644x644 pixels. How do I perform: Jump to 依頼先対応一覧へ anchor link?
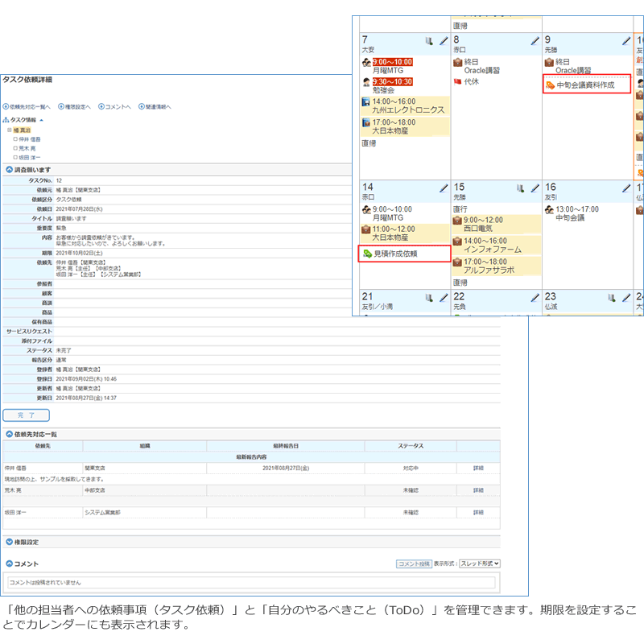tap(30, 106)
